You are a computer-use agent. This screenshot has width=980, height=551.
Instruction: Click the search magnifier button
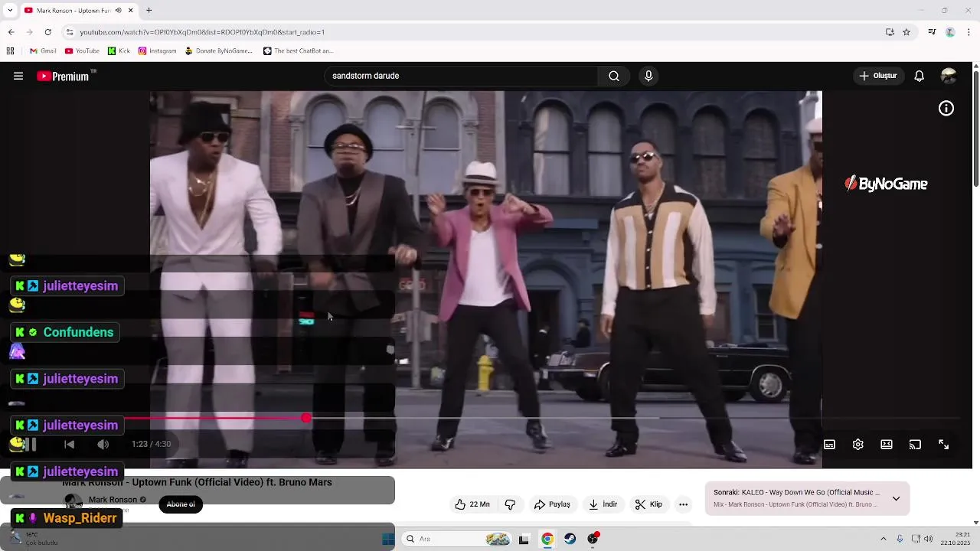click(614, 76)
